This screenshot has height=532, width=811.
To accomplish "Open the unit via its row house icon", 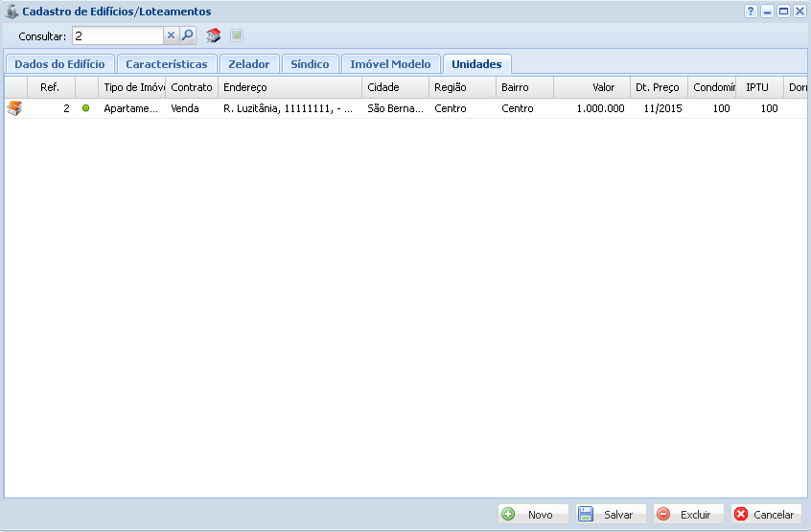I will point(14,109).
